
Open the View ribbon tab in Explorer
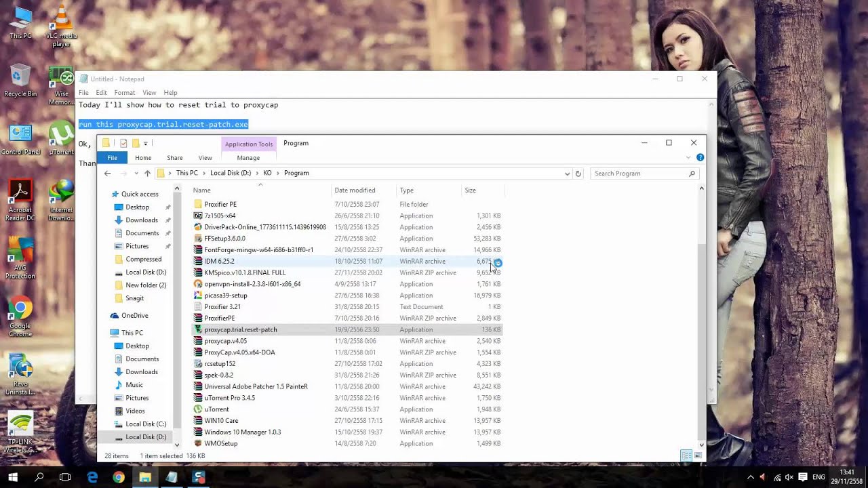(205, 158)
